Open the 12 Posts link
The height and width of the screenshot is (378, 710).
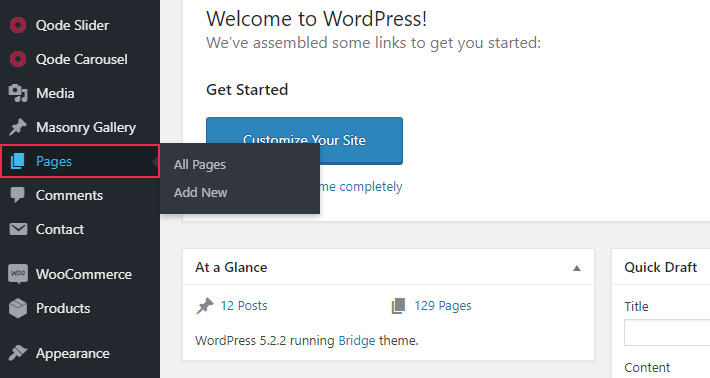tap(244, 306)
